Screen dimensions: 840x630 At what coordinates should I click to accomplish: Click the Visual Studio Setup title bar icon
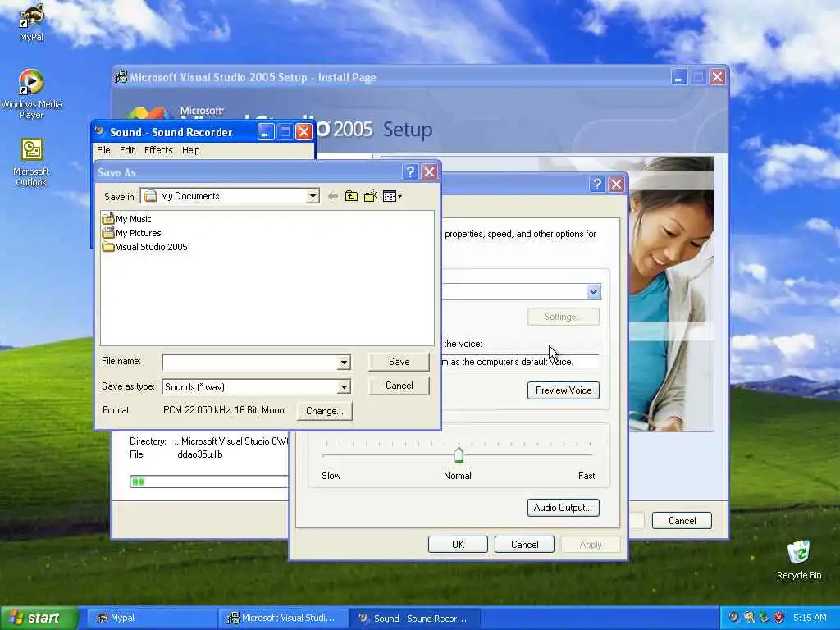pyautogui.click(x=121, y=77)
